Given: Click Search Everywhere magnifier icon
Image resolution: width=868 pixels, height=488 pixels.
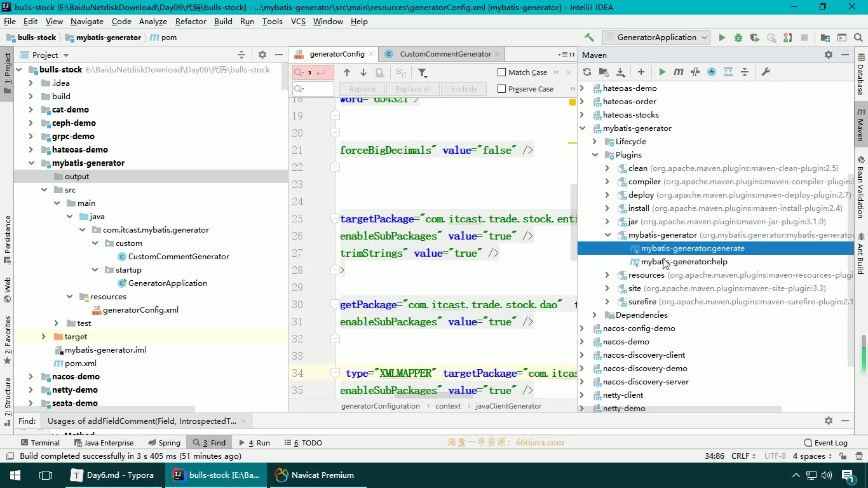Looking at the screenshot, I should tap(858, 37).
